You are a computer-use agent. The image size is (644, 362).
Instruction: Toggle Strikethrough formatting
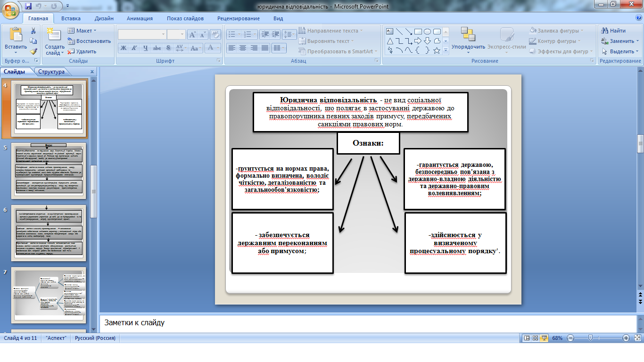point(157,48)
